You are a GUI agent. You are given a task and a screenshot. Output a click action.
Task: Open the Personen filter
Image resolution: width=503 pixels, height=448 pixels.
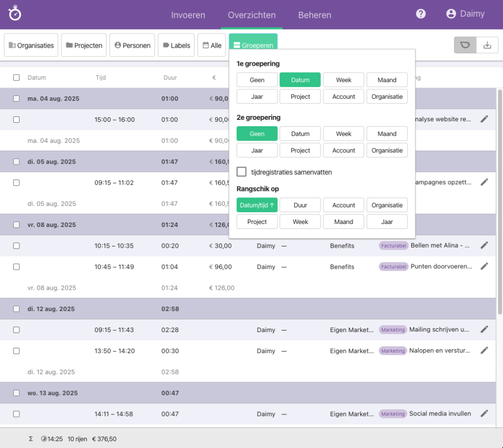click(x=132, y=45)
